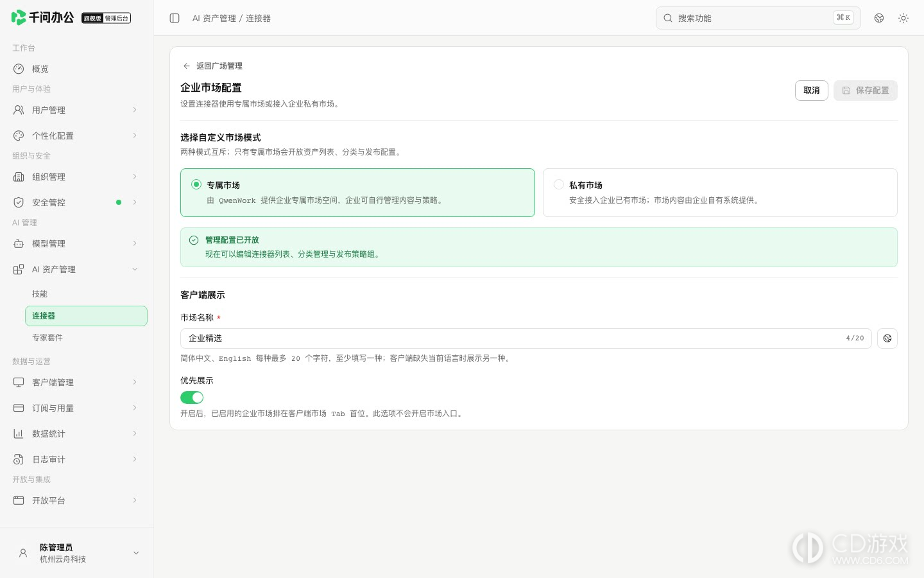This screenshot has width=924, height=578.
Task: Switch theme with the sun icon
Action: click(x=903, y=18)
